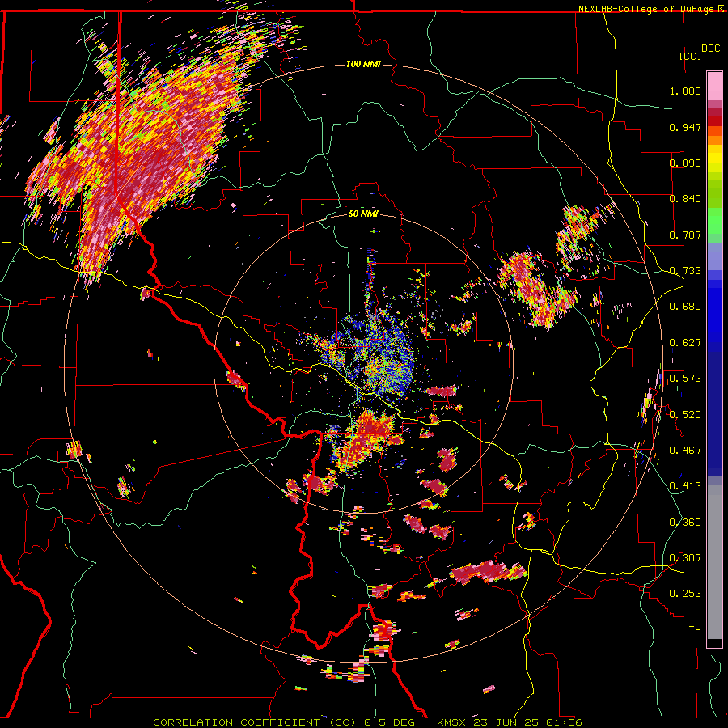
Task: Pick the gray segment of the color bar
Action: (714, 562)
